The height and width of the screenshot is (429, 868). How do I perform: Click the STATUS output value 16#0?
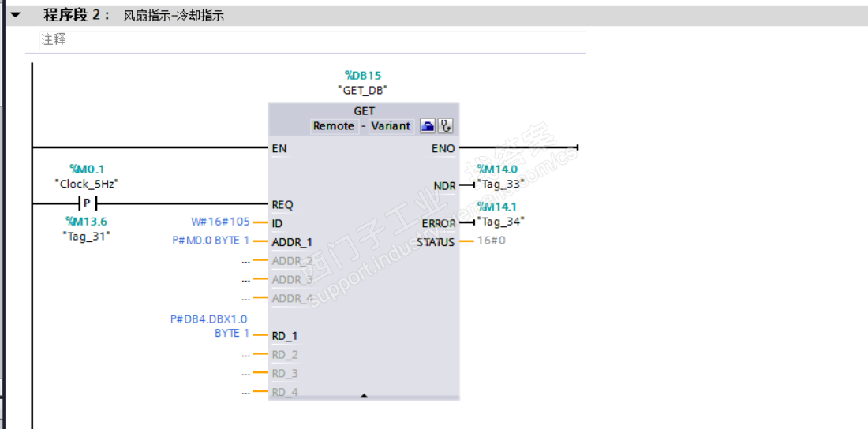point(492,241)
